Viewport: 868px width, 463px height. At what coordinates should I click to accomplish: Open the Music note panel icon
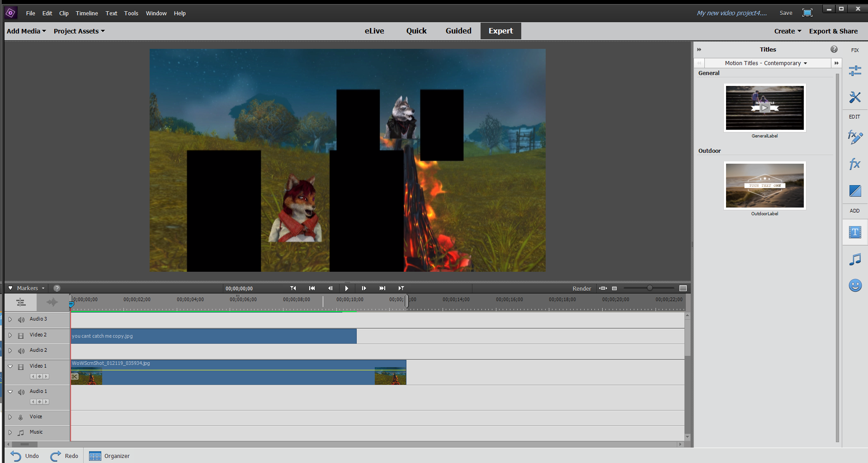(x=855, y=259)
